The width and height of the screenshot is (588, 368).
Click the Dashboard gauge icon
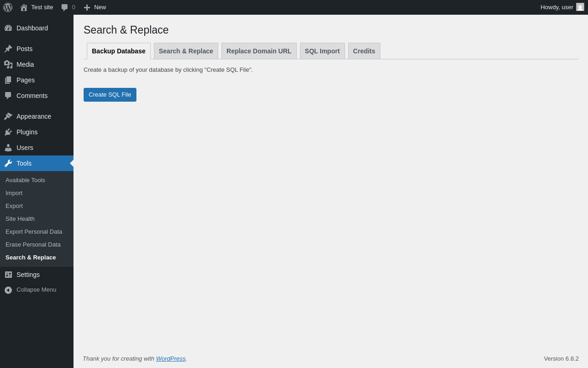(8, 28)
